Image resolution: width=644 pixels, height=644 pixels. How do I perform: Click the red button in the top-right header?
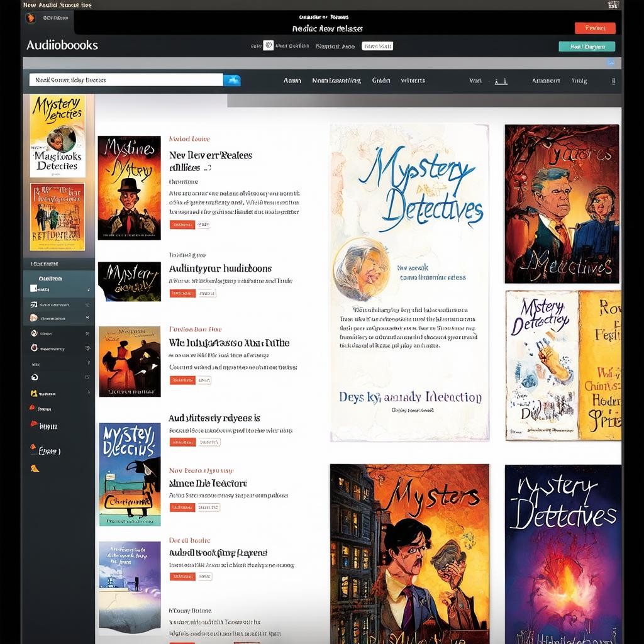click(594, 28)
